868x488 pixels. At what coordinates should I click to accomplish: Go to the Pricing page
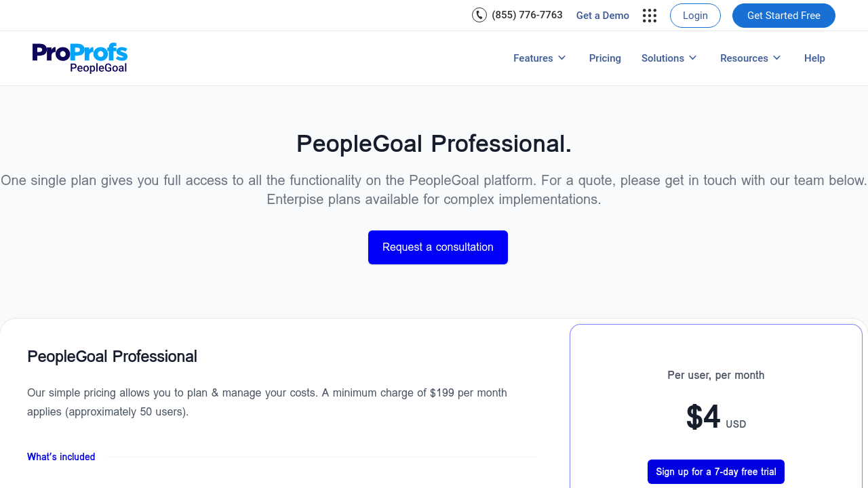pos(605,58)
